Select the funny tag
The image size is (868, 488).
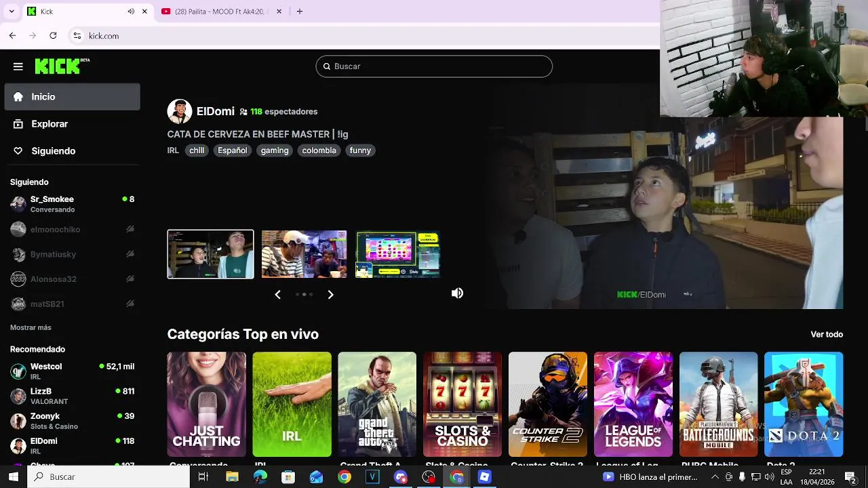click(360, 150)
